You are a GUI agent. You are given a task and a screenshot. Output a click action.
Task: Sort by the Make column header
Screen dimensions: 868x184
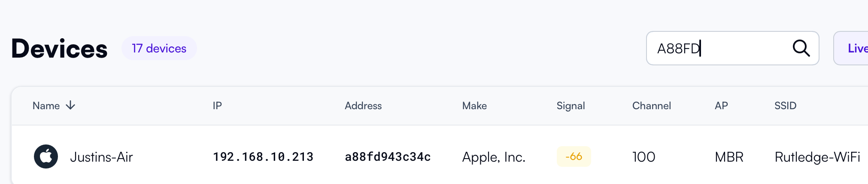(474, 106)
